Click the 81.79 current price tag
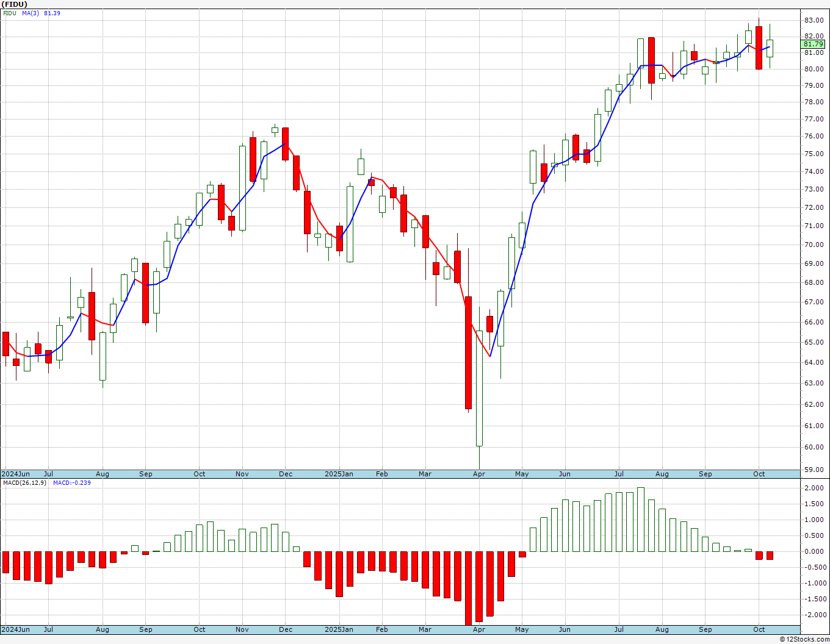Screen dimensions: 830x644 point(814,45)
